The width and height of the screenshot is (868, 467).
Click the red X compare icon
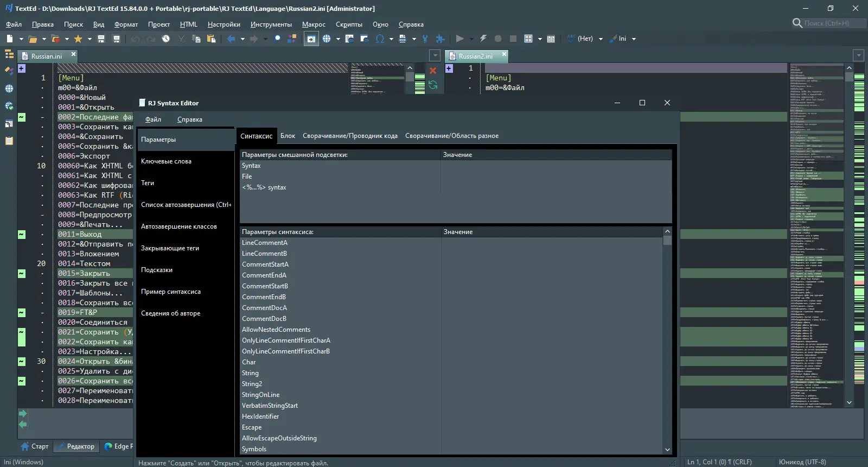pos(433,71)
